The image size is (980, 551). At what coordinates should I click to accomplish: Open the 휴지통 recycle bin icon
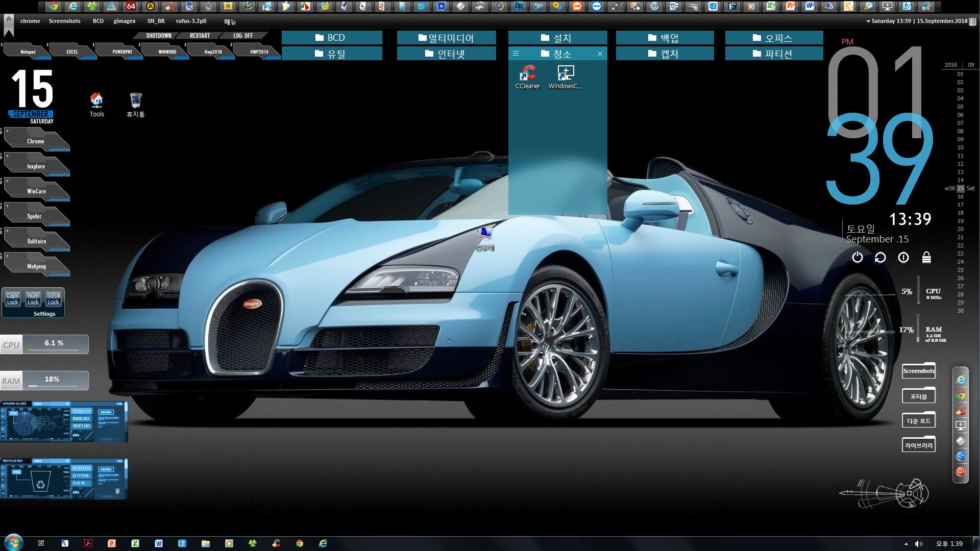pyautogui.click(x=135, y=105)
